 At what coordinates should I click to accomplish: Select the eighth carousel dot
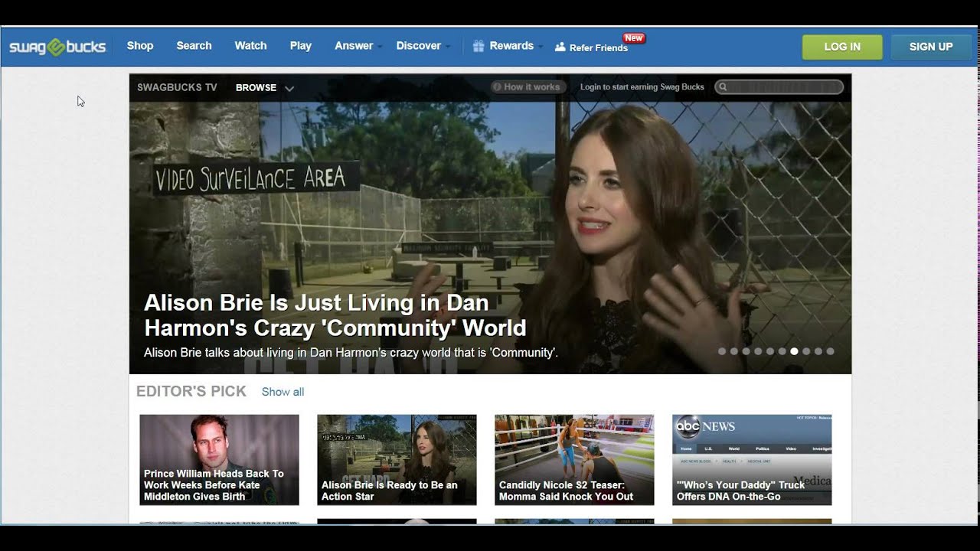click(806, 351)
